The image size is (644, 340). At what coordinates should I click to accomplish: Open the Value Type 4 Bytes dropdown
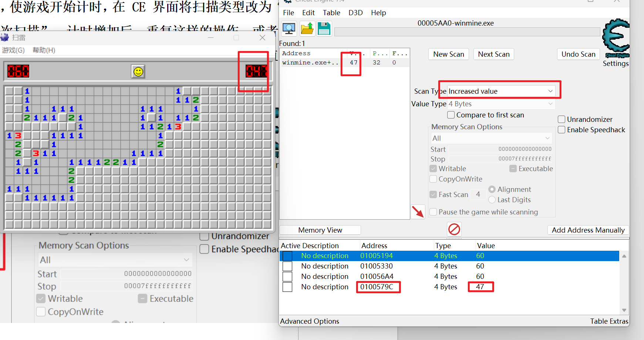501,104
